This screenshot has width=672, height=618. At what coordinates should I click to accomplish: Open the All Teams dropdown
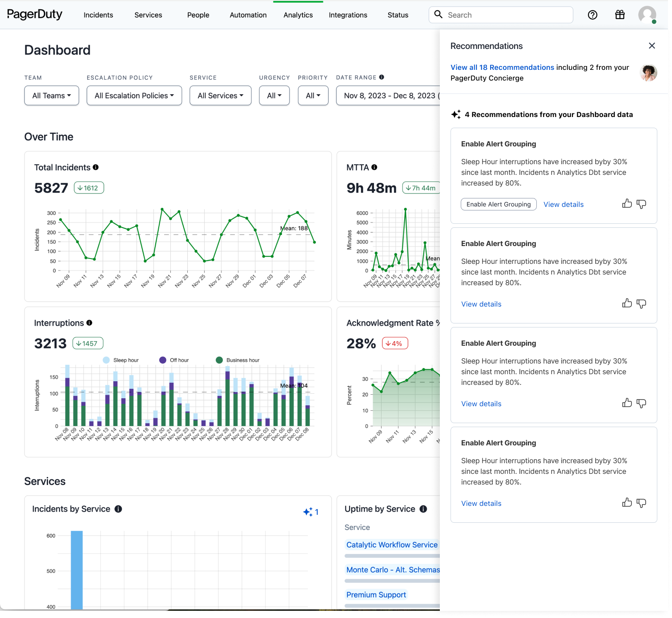pos(52,96)
